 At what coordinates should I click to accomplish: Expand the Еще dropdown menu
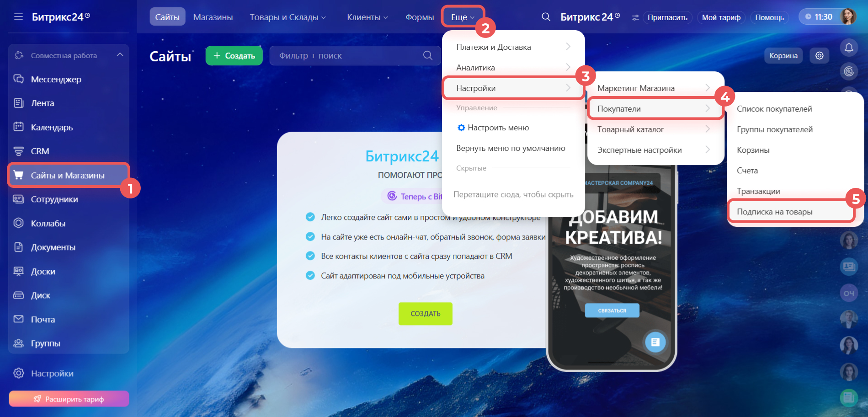click(x=463, y=17)
